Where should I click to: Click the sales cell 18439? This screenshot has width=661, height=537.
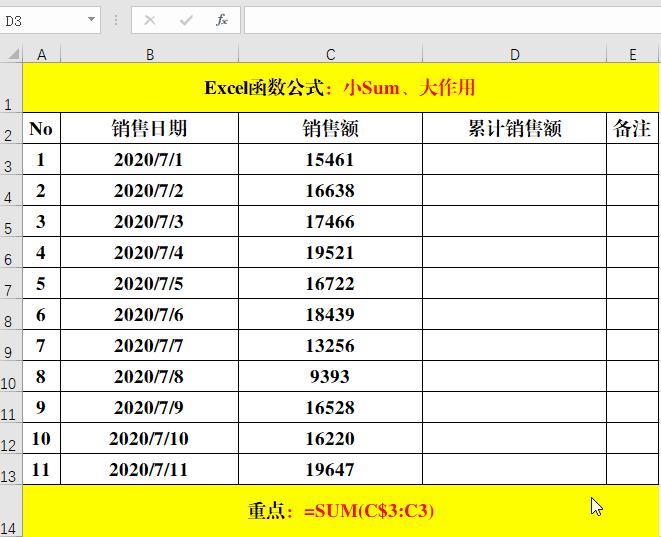(x=330, y=314)
